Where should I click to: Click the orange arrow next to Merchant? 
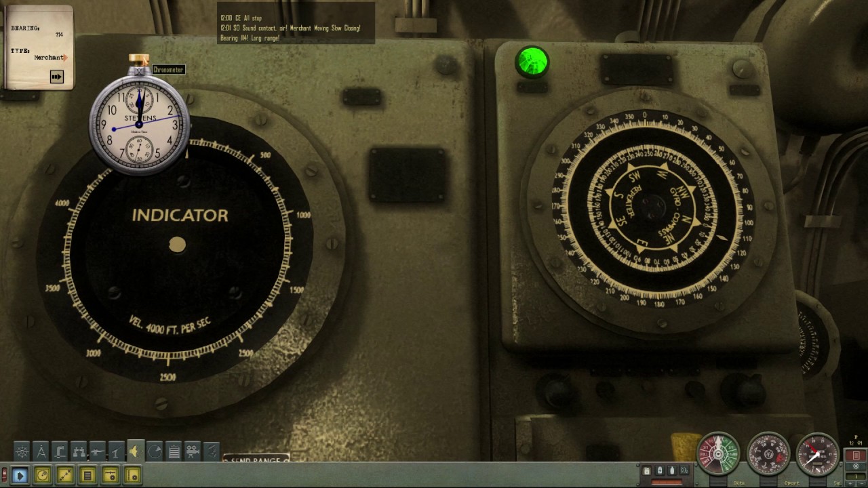(x=65, y=58)
